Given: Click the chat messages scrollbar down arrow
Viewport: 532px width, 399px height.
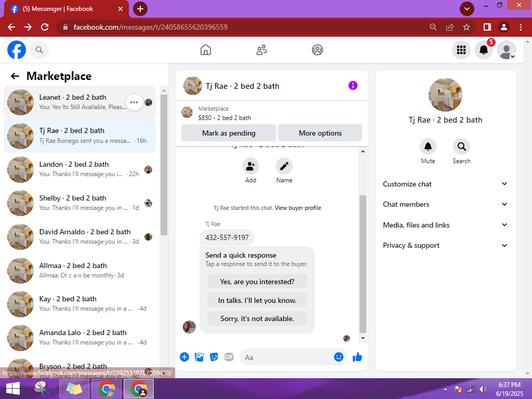Looking at the screenshot, I should point(363,338).
